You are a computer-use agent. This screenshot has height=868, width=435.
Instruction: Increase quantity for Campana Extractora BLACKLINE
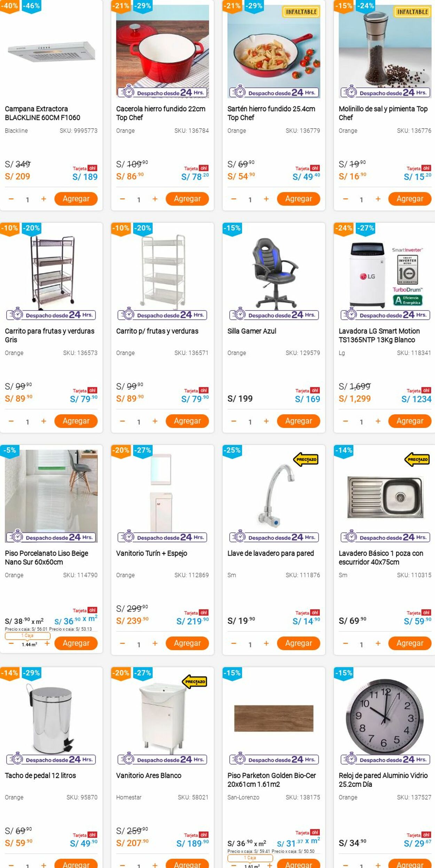(43, 199)
